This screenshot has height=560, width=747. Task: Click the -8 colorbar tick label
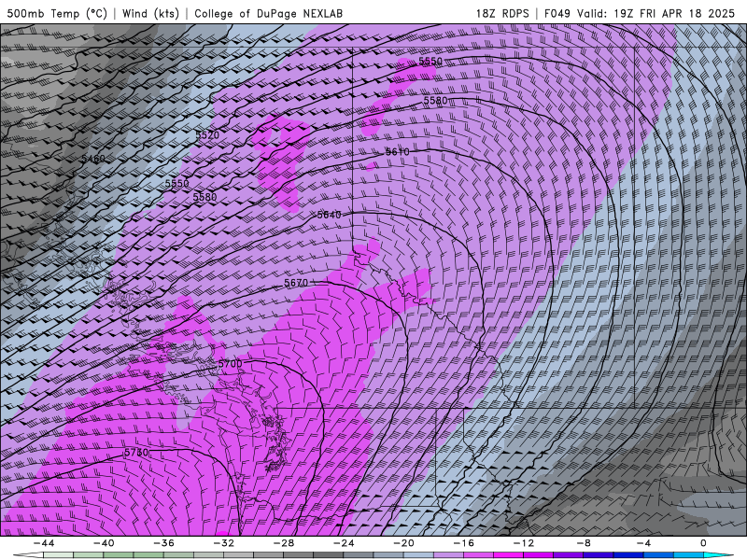(x=585, y=543)
